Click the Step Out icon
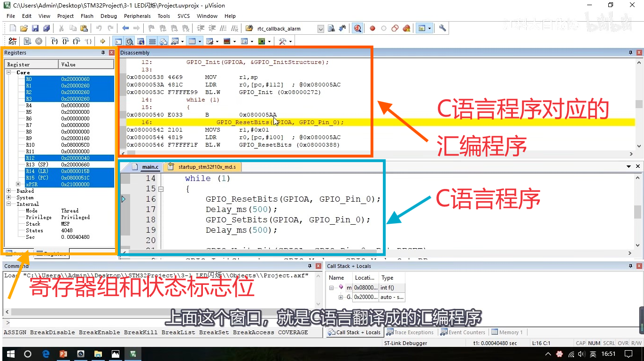 coord(77,41)
